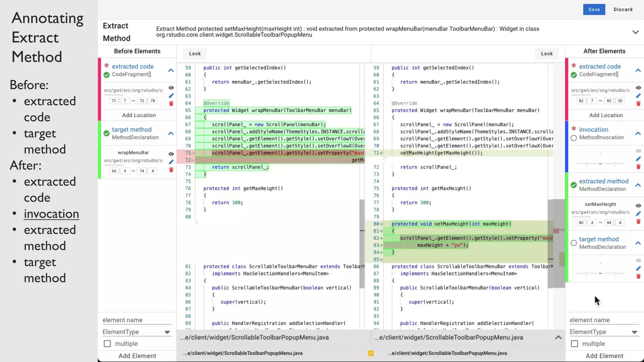Click the red change marker in overview ruler
This screenshot has height=362, width=644.
(556, 231)
